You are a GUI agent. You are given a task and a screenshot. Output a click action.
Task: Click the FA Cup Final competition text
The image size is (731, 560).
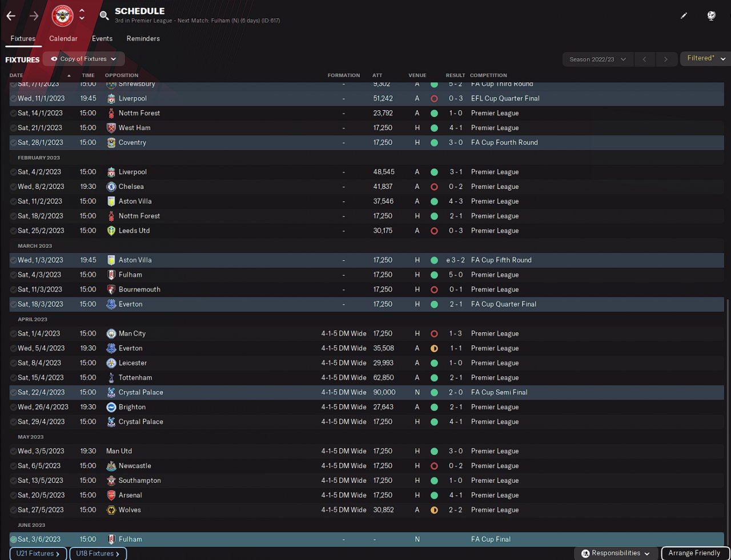click(491, 539)
